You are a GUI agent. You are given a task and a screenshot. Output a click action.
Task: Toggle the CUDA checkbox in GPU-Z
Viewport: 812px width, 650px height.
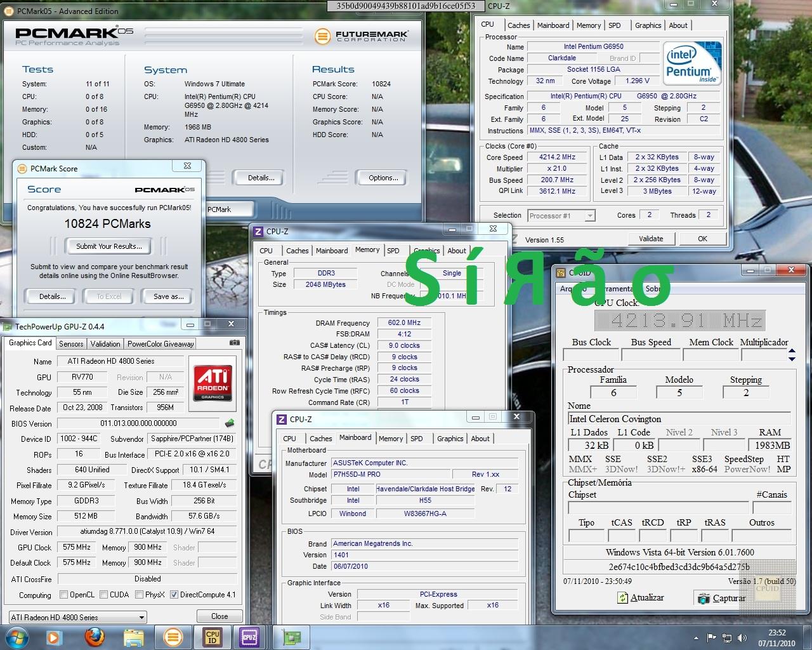click(x=103, y=595)
